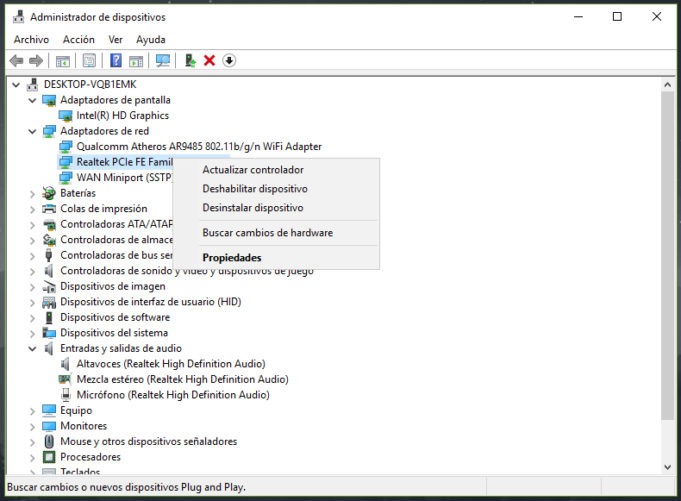Open the Ayuda menu

click(x=151, y=39)
